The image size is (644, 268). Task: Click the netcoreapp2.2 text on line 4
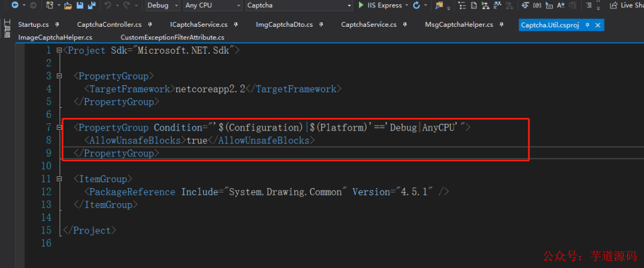(x=210, y=89)
